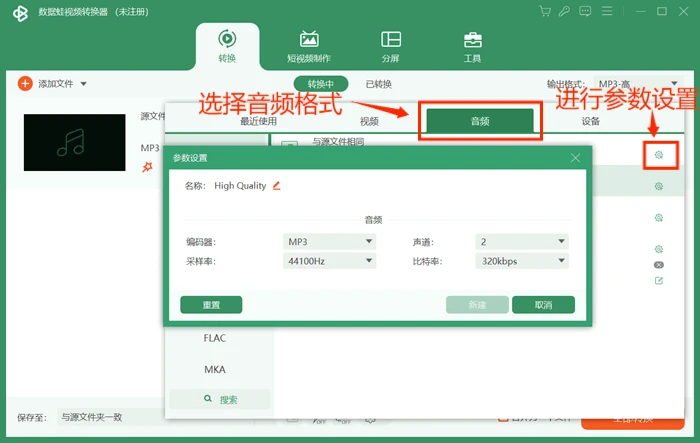Viewport: 700px width, 443px height.
Task: Click the gear icon highlighted in red box
Action: coord(658,155)
